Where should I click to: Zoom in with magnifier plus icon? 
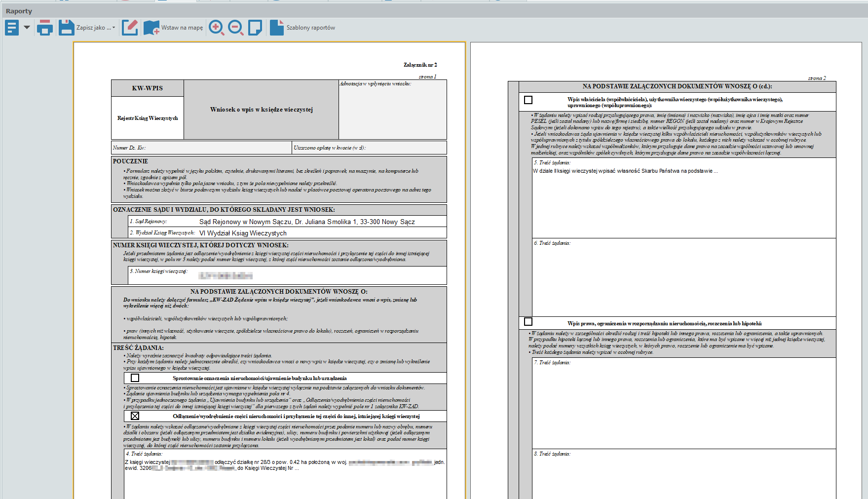click(x=216, y=28)
